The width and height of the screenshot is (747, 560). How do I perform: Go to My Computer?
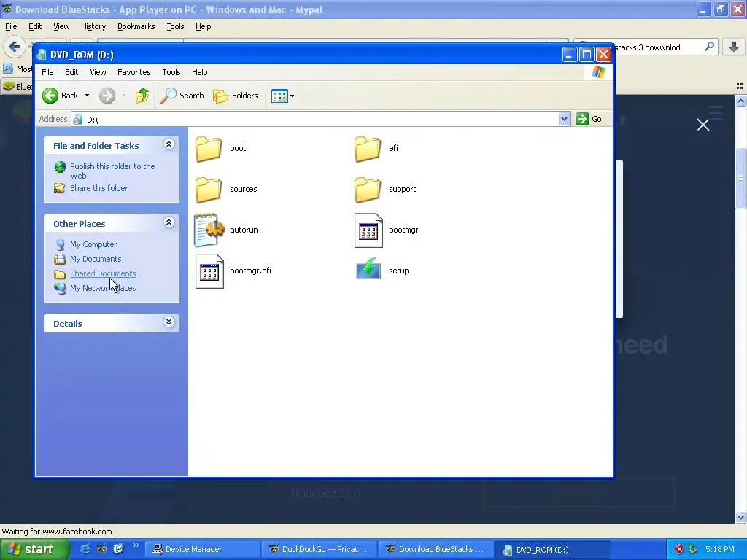coord(93,244)
